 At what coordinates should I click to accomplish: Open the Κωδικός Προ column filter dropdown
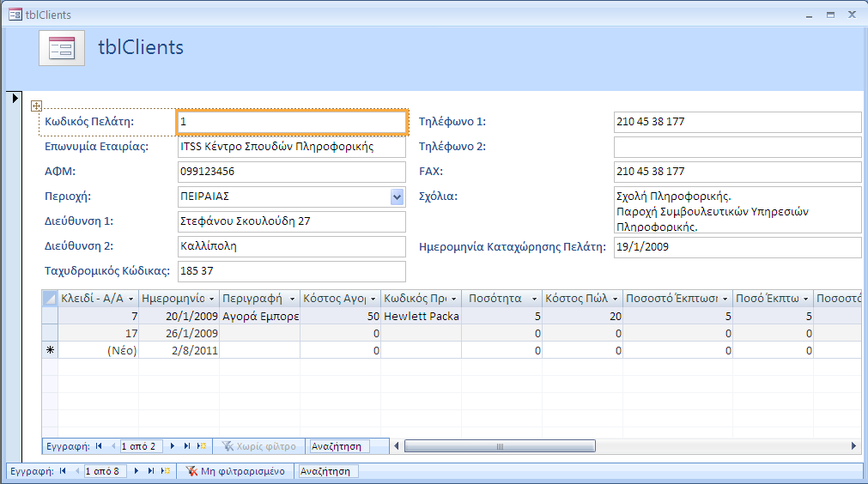[454, 299]
